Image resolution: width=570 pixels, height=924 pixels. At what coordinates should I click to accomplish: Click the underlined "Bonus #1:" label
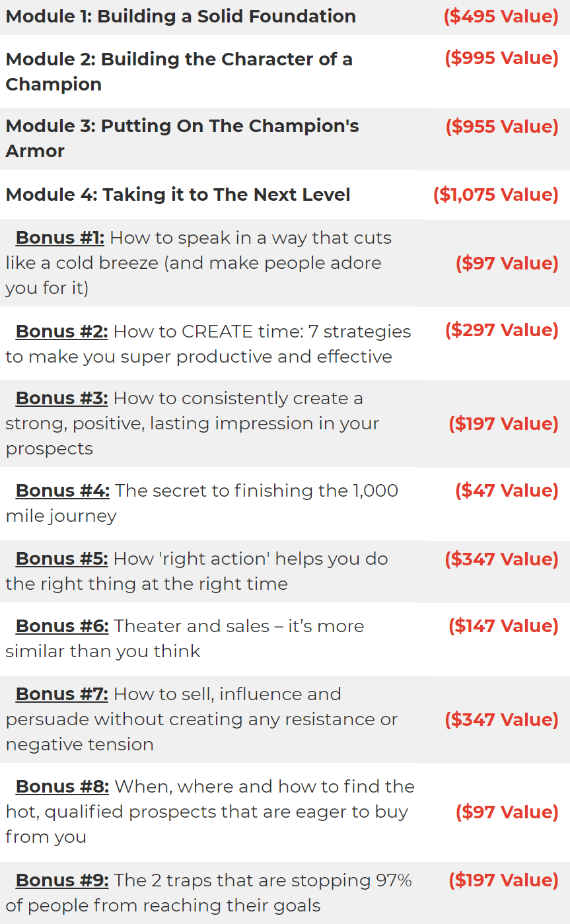pyautogui.click(x=60, y=238)
